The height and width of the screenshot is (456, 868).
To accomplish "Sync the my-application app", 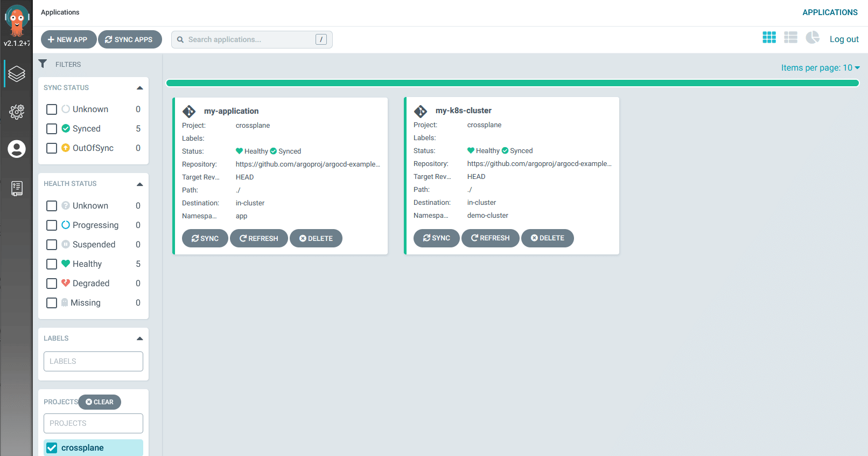I will pyautogui.click(x=205, y=238).
